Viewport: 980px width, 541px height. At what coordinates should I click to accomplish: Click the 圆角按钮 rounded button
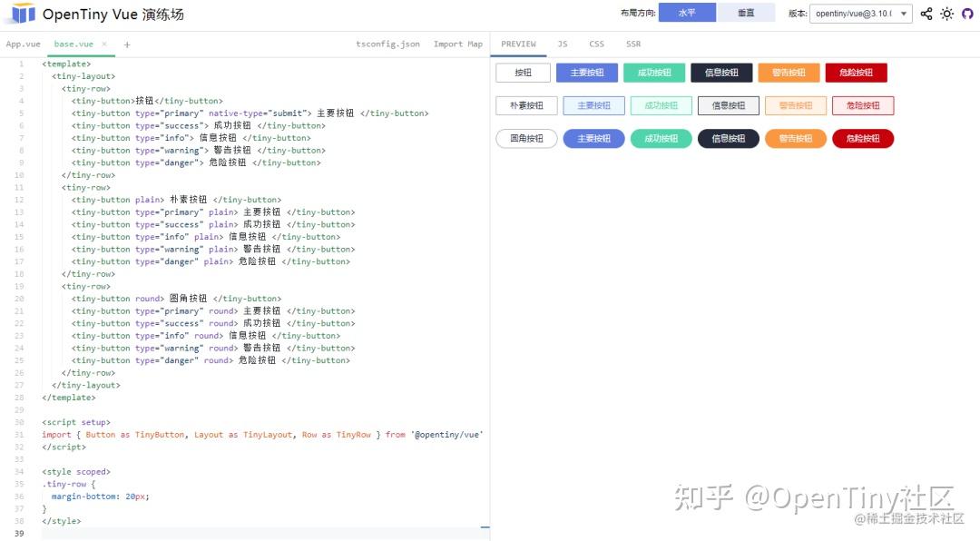(x=525, y=138)
